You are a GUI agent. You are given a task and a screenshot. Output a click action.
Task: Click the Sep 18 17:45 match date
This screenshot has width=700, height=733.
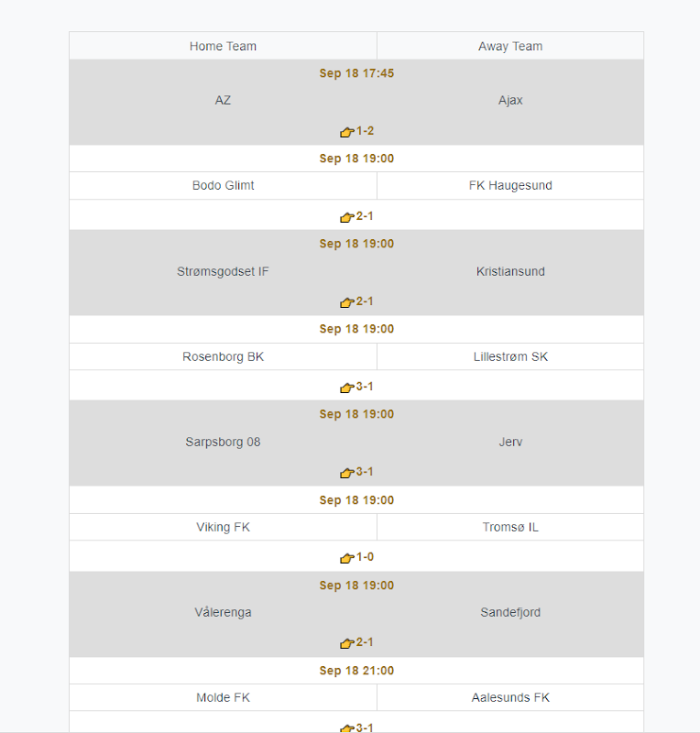point(356,73)
